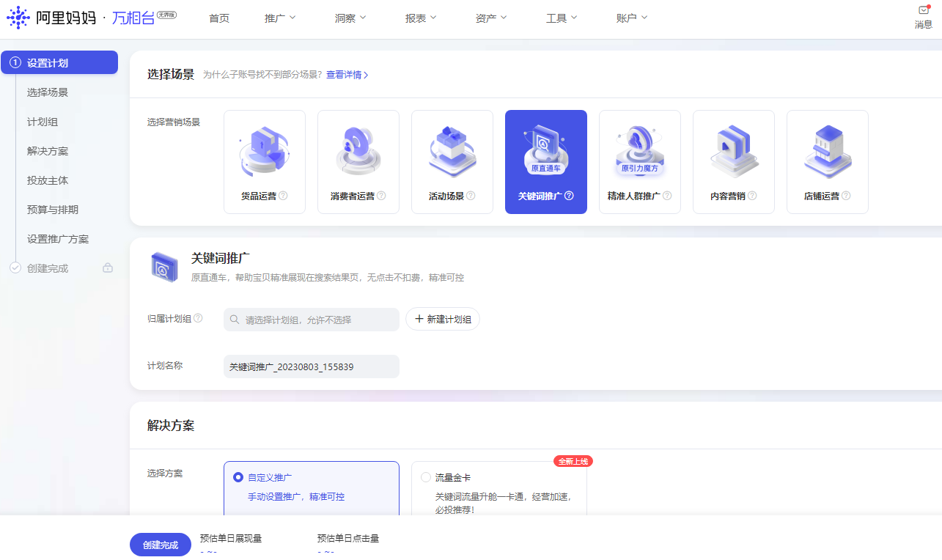The height and width of the screenshot is (560, 942).
Task: Choose the 内容营销 scene card
Action: [x=734, y=162]
